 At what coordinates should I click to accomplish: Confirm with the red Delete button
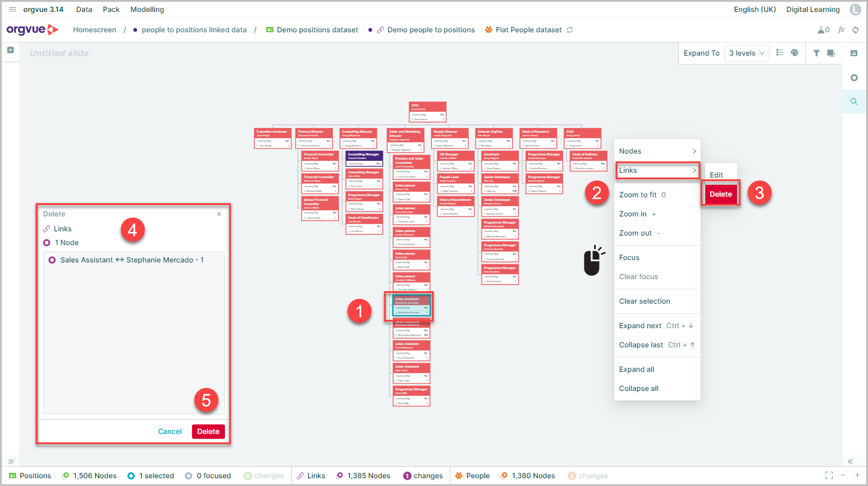[208, 432]
